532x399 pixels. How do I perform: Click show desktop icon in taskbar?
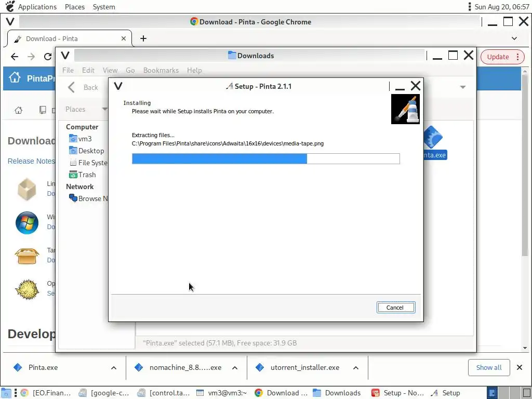coord(6,393)
